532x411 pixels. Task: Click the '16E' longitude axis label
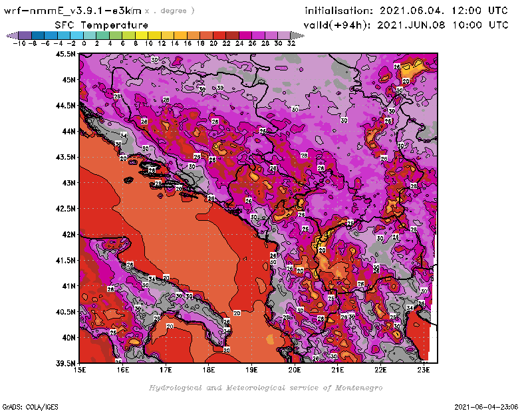123,370
